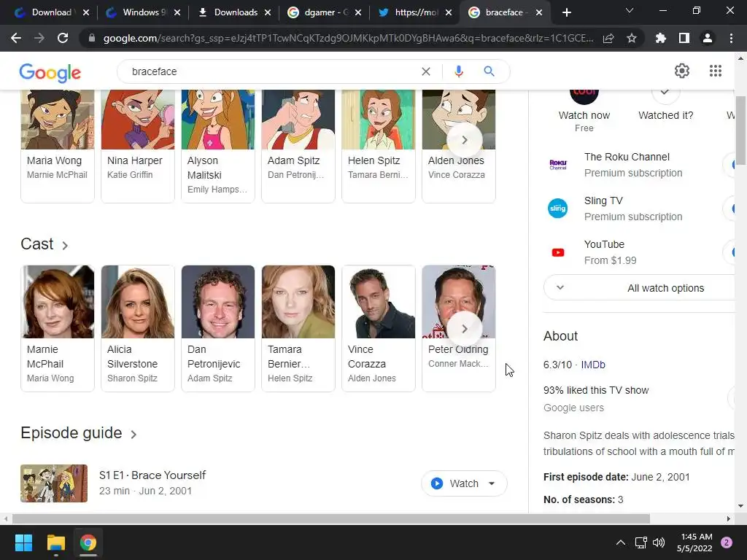Expand the Episode guide heading
This screenshot has height=560, width=747.
79,433
